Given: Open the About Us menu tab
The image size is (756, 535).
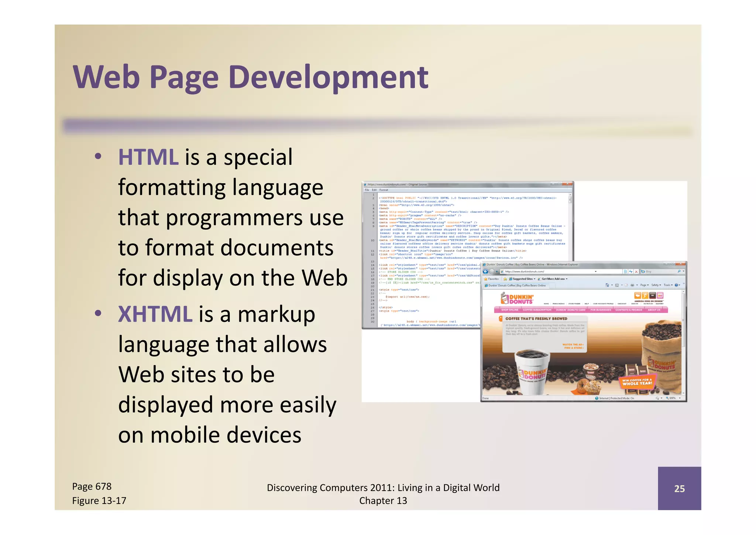Looking at the screenshot, I should click(x=654, y=310).
